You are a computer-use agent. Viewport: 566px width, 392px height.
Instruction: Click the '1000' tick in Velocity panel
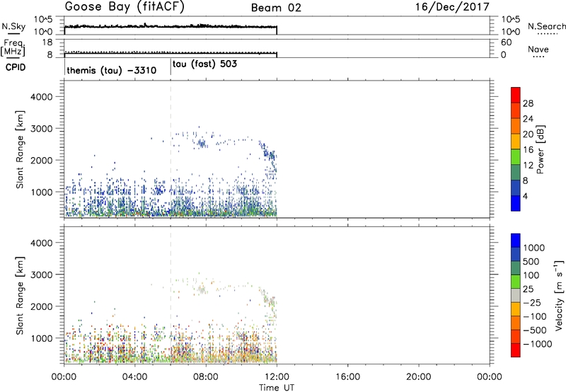(x=41, y=338)
